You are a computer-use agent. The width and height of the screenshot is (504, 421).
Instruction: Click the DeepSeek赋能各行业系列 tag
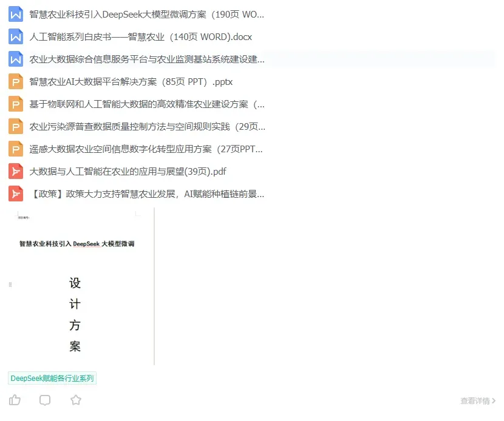(x=52, y=379)
